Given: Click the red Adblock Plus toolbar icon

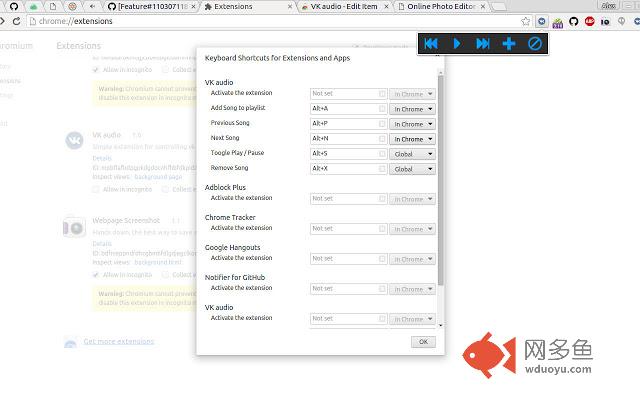Looking at the screenshot, I should (x=589, y=21).
